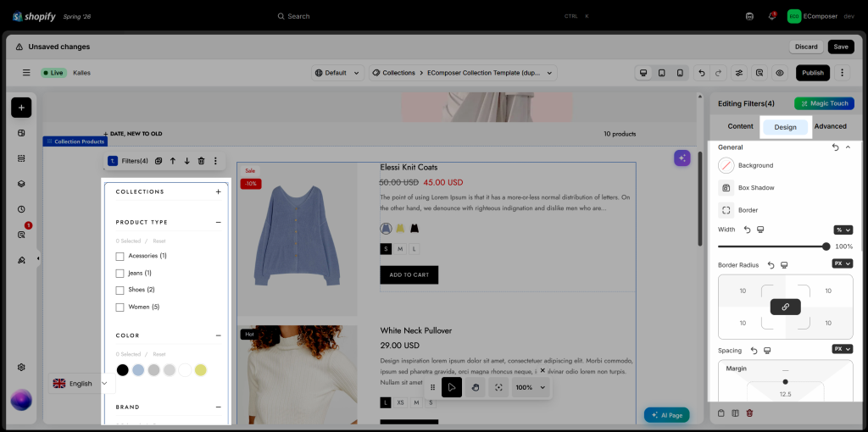Undo the last change in top toolbar
Image resolution: width=868 pixels, height=432 pixels.
702,73
